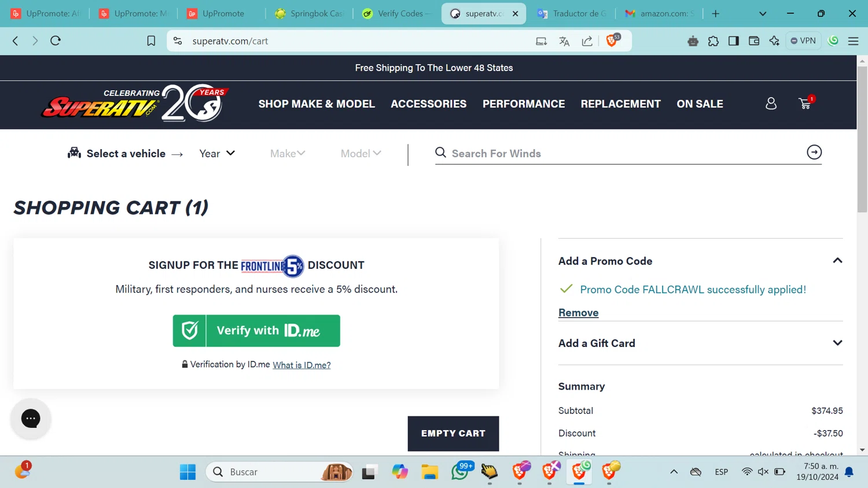Click the SuperATV 20 years logo
Screen dimensions: 868x488
pyautogui.click(x=135, y=103)
